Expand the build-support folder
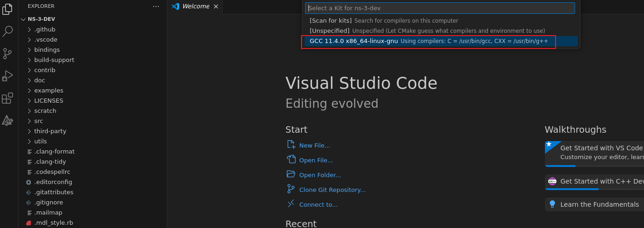The height and width of the screenshot is (228, 644). 29,60
